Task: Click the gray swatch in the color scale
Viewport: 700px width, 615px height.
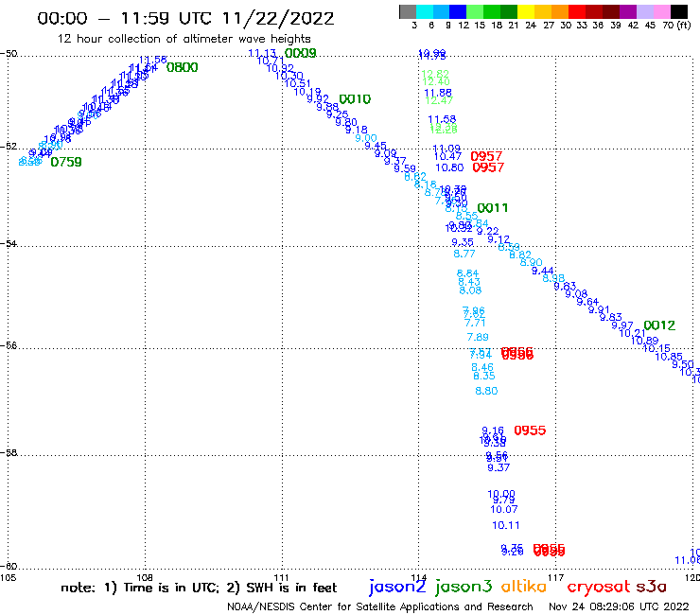Action: pos(408,11)
